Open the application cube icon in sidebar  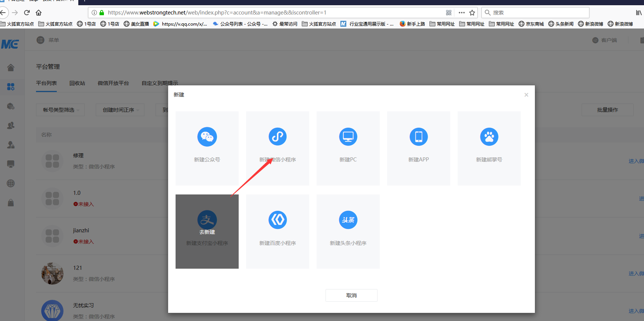[x=11, y=106]
